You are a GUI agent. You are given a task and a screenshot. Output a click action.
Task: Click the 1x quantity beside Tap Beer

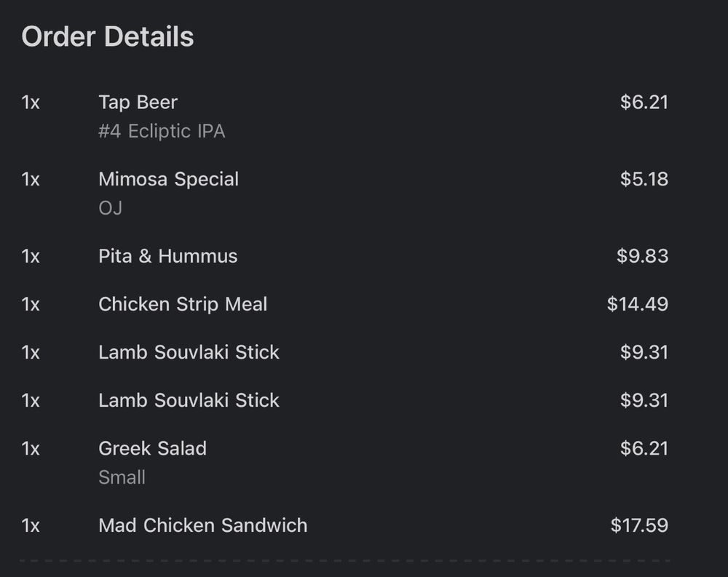[31, 103]
